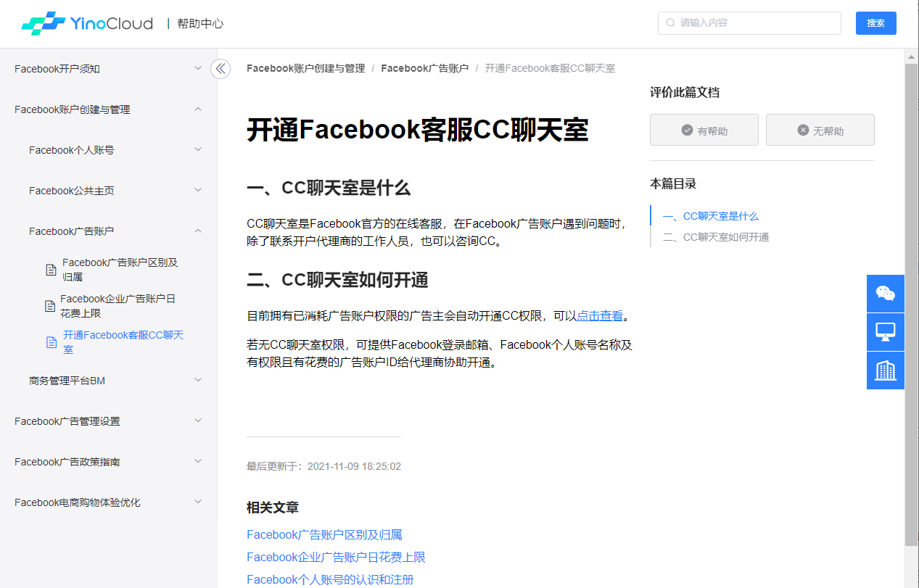919x588 pixels.
Task: Click the computer monitor floating icon
Action: coord(885,332)
